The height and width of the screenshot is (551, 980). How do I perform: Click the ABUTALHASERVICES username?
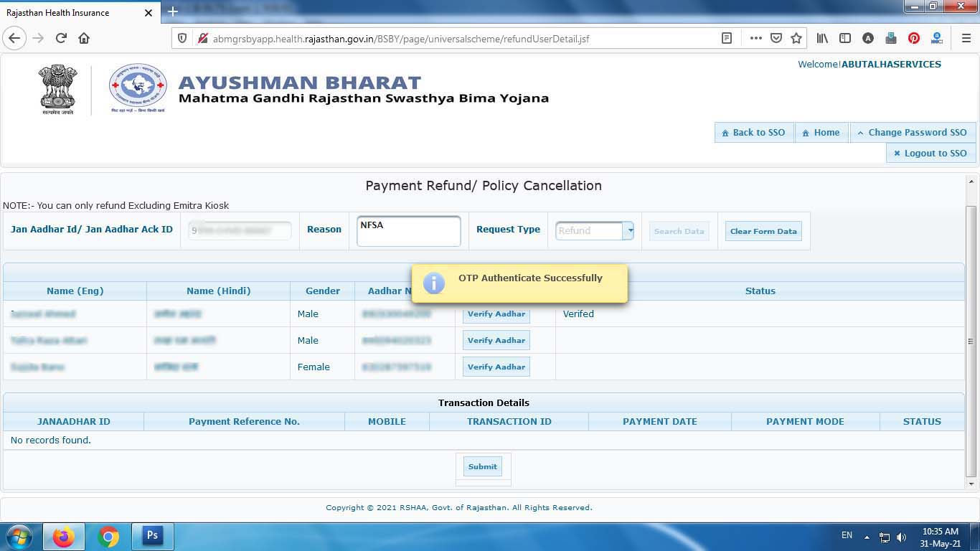[891, 64]
